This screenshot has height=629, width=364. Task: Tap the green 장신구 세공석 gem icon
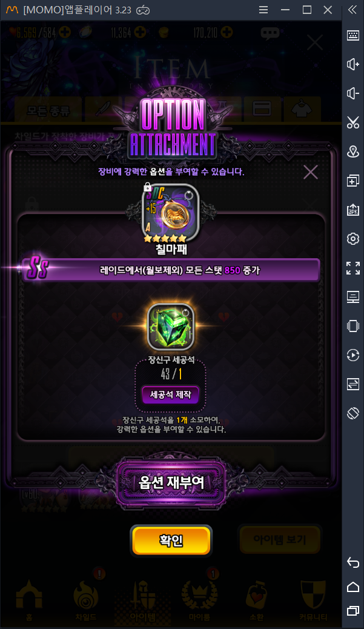coord(171,327)
